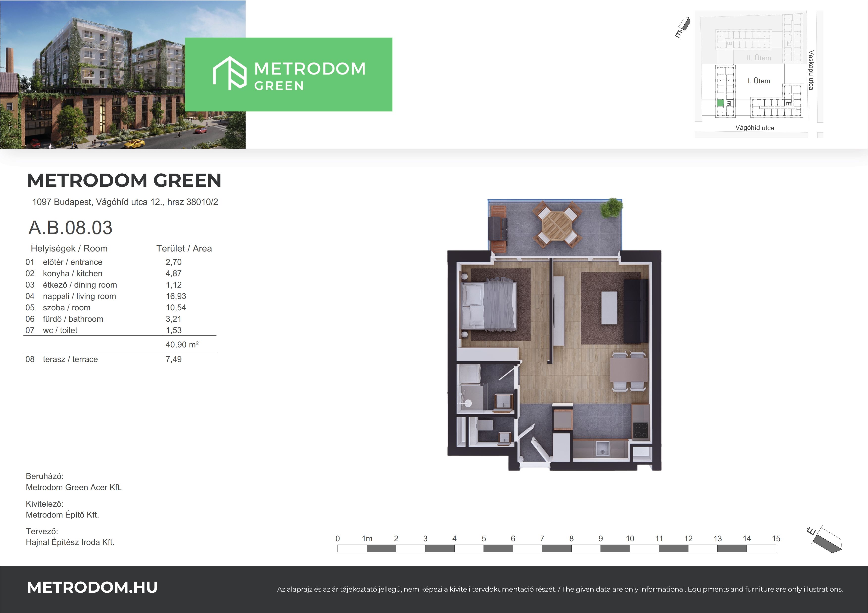Click the kitchen cooktop with four burners
Viewport: 868px width, 613px height.
tap(641, 431)
